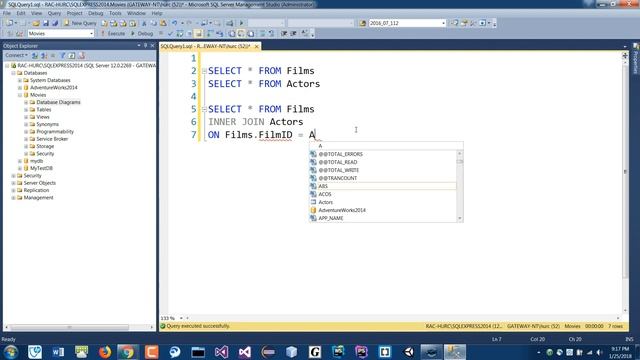The image size is (640, 360).
Task: Select the Storage folder
Action: coord(45,147)
